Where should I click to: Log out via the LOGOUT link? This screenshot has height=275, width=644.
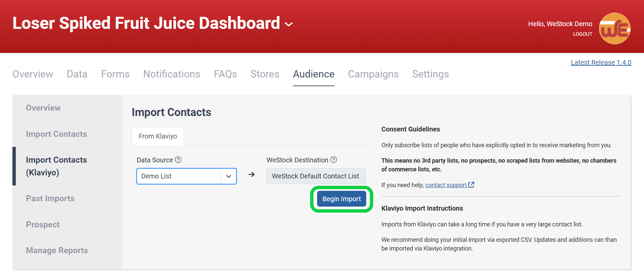pyautogui.click(x=583, y=34)
